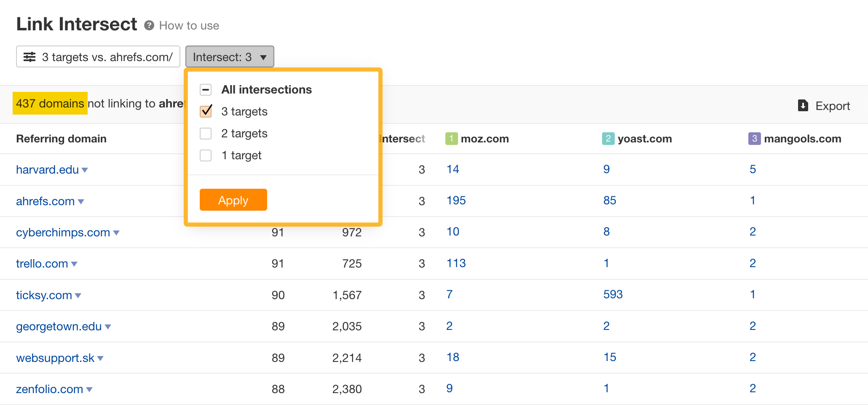Uncheck the 3 targets checkbox
868x407 pixels.
(x=206, y=111)
